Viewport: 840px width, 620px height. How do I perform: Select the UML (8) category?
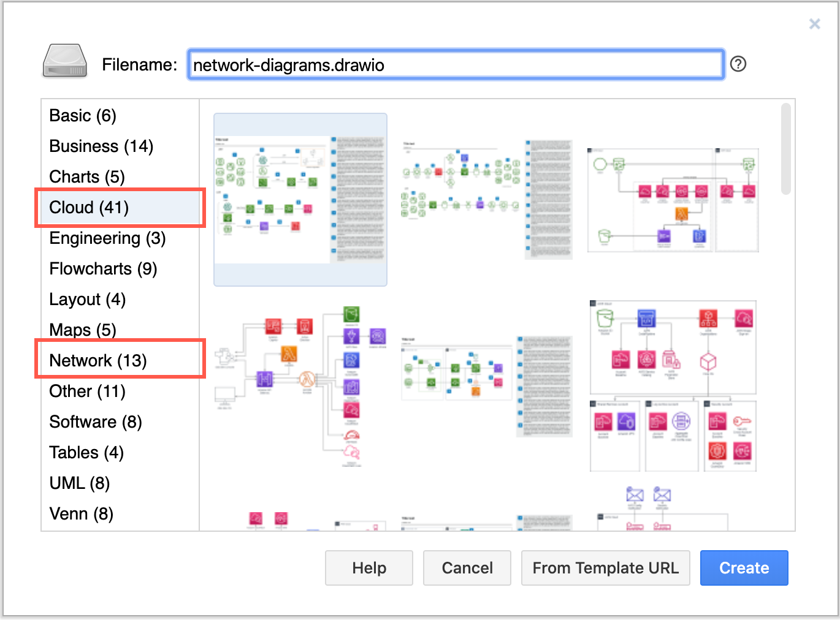[x=79, y=483]
